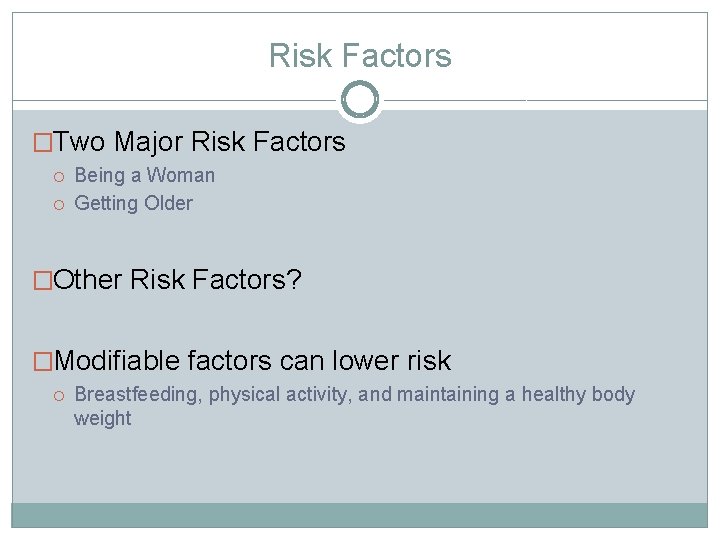Click the divider line right of the circle

(x=545, y=101)
